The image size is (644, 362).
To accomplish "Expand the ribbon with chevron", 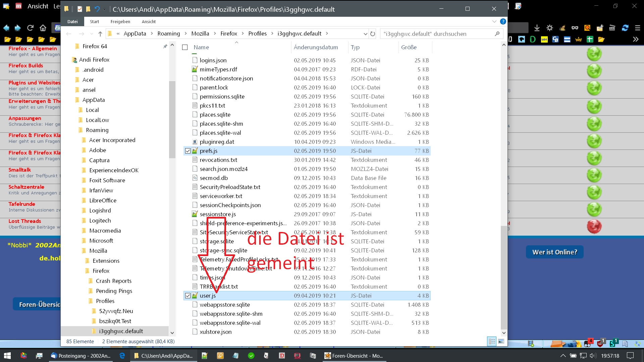I will [x=494, y=21].
